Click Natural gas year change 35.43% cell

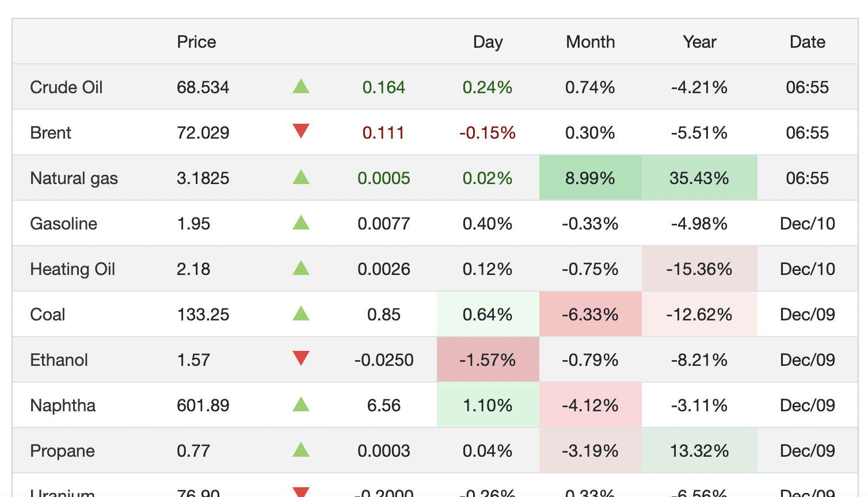699,178
